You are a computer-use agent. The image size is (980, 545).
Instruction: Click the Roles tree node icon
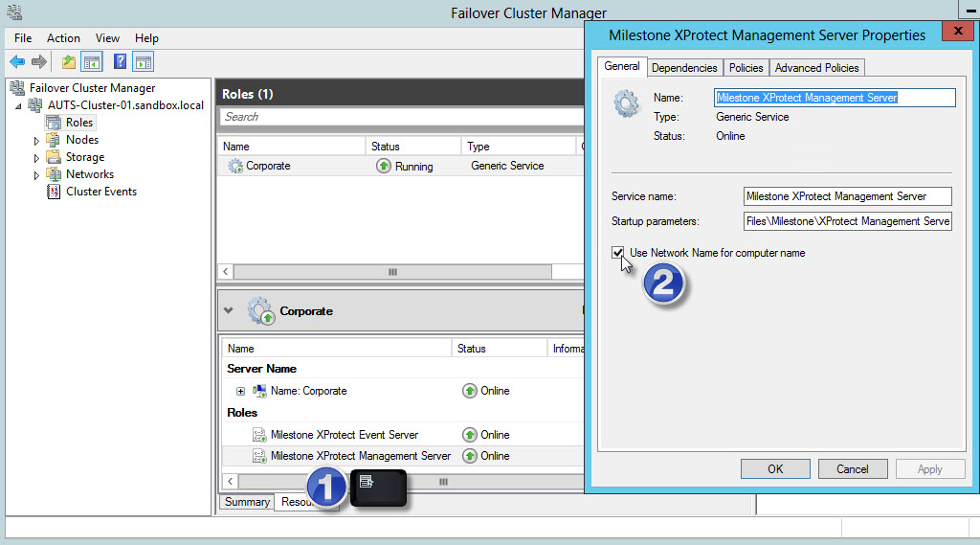click(x=55, y=123)
